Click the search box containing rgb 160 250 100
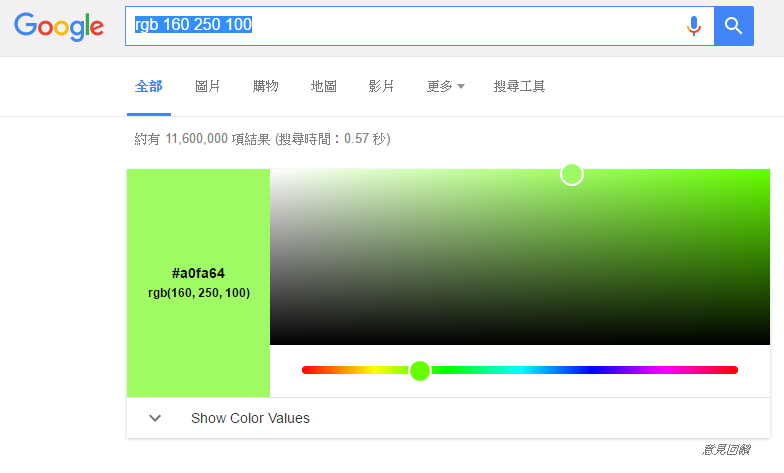This screenshot has height=473, width=784. pyautogui.click(x=419, y=26)
